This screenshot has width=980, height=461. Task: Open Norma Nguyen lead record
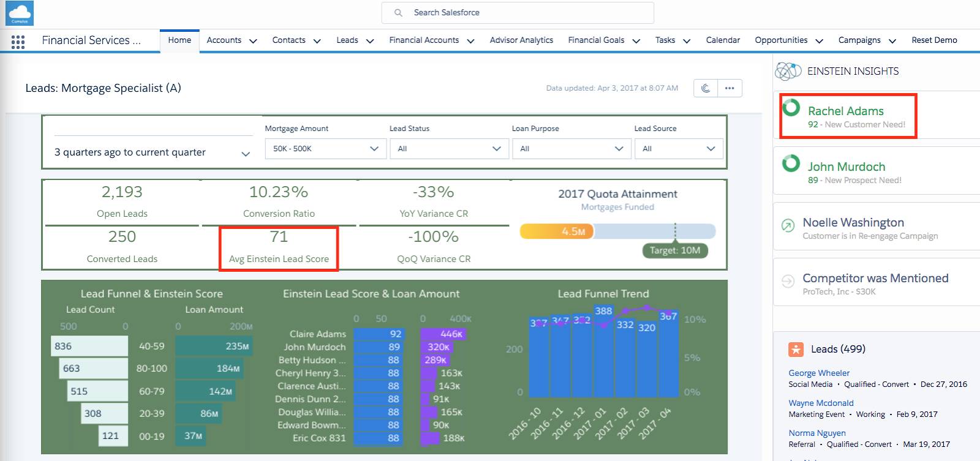817,433
